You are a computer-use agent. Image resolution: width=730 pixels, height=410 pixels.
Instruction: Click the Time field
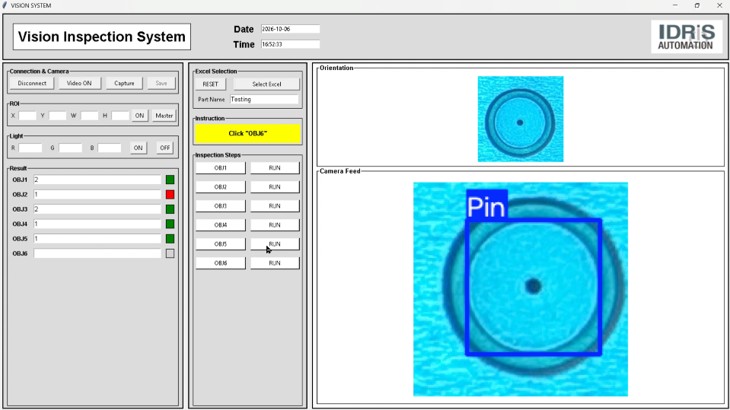pyautogui.click(x=290, y=44)
